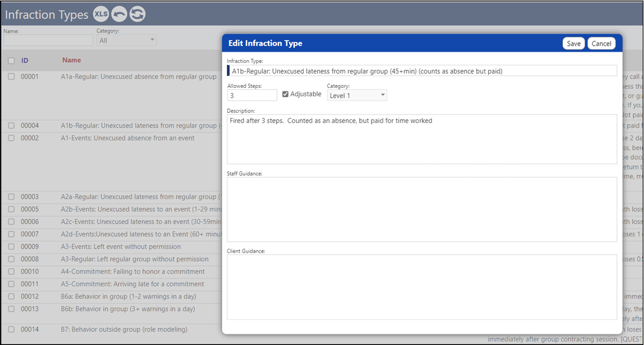Select 'B7: Behavior outside group (role modeling)'

click(x=124, y=329)
